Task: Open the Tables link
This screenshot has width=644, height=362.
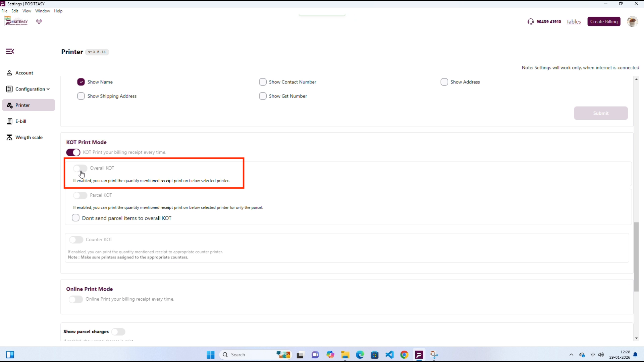Action: 573,22
